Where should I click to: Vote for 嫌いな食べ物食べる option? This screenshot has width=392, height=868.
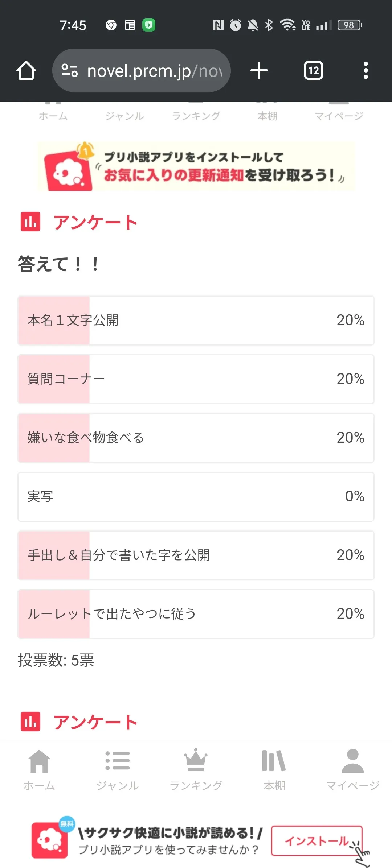click(x=196, y=438)
